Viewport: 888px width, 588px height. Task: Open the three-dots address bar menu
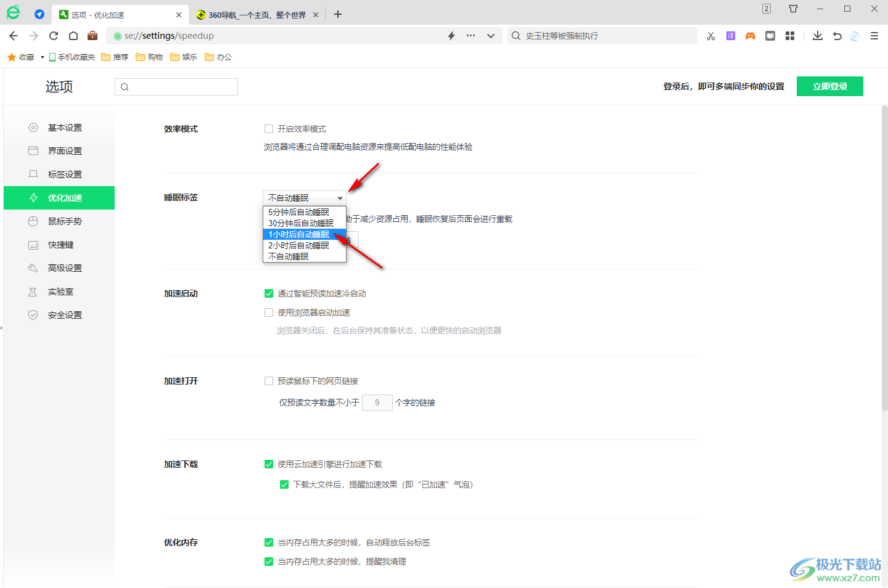471,36
